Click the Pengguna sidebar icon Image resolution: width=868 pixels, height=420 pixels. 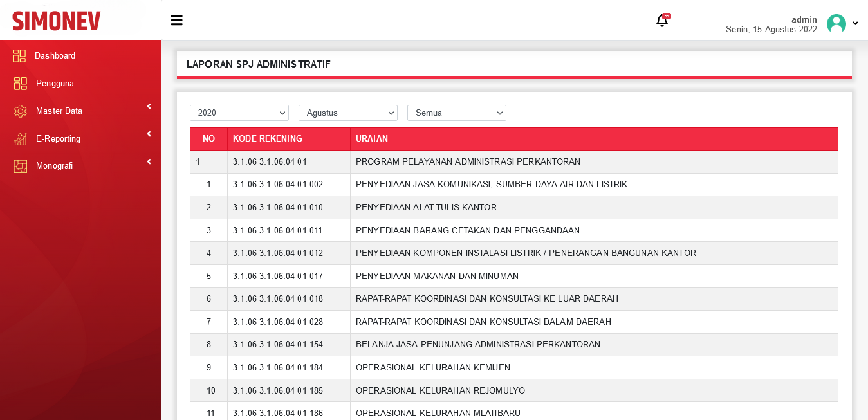20,84
